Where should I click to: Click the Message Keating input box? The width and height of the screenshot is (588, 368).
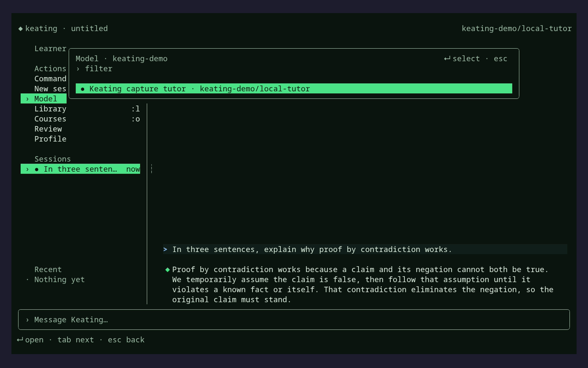[294, 320]
